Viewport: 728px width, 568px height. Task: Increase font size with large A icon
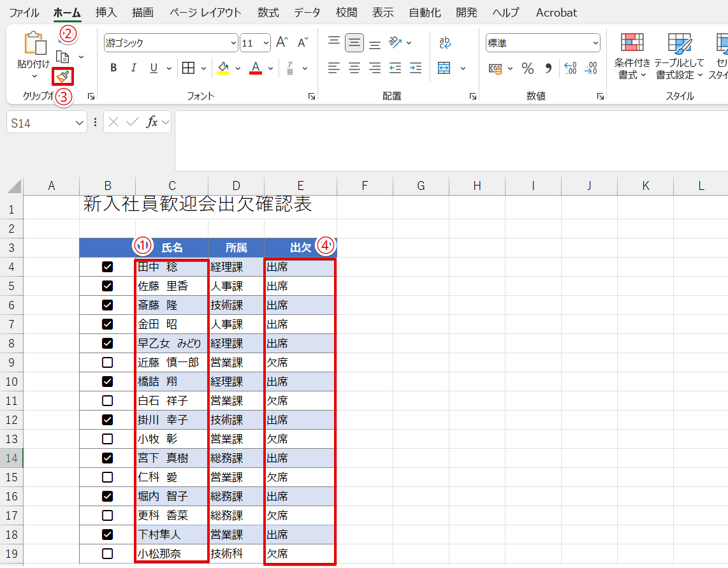pyautogui.click(x=282, y=43)
